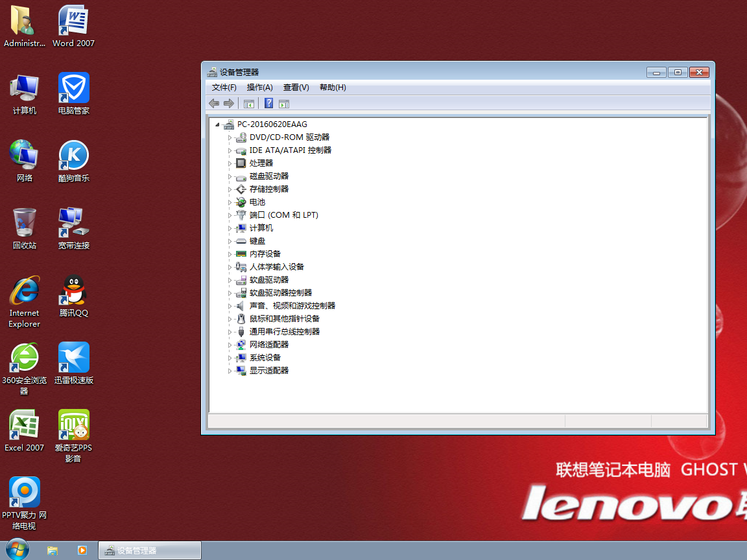The width and height of the screenshot is (747, 560).
Task: Open the 查看(V) menu
Action: click(x=296, y=87)
